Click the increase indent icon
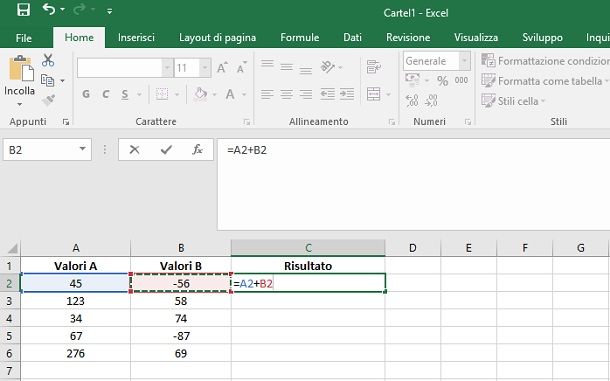 [x=347, y=94]
